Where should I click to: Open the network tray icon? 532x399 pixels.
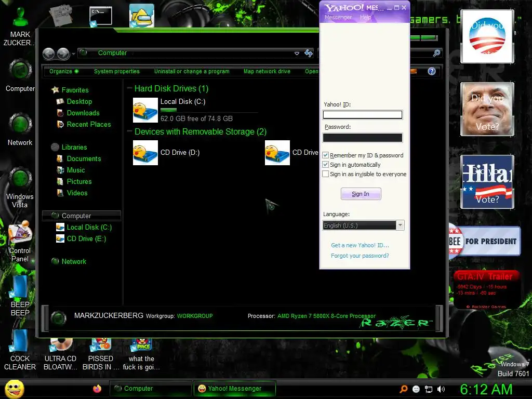click(429, 389)
